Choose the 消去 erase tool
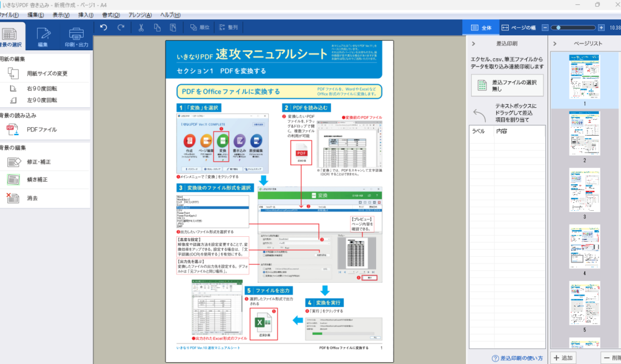 click(32, 198)
